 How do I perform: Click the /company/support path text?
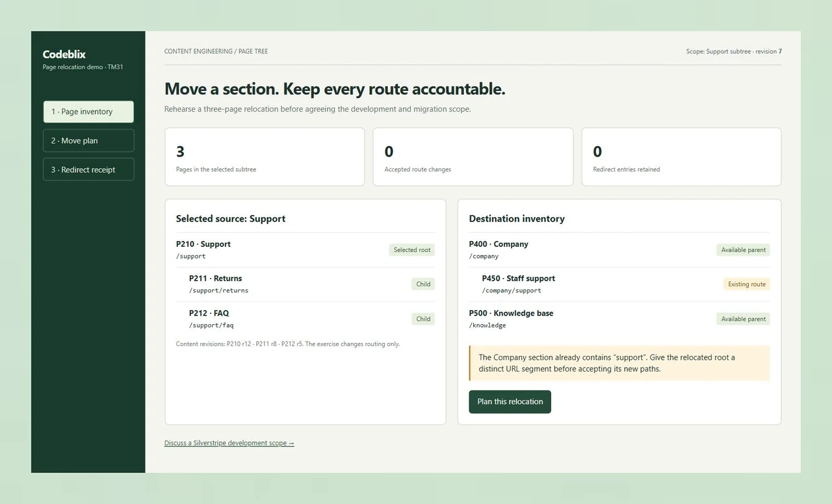click(x=512, y=290)
